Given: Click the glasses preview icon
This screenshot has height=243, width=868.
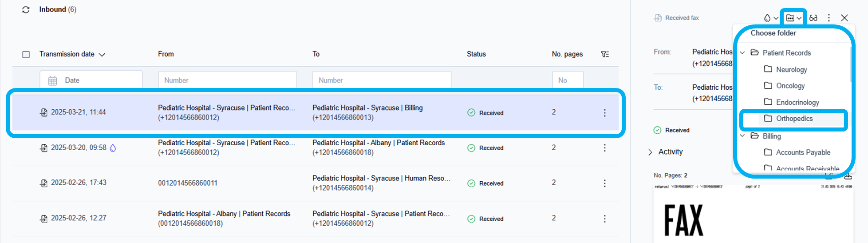Looking at the screenshot, I should [x=813, y=18].
